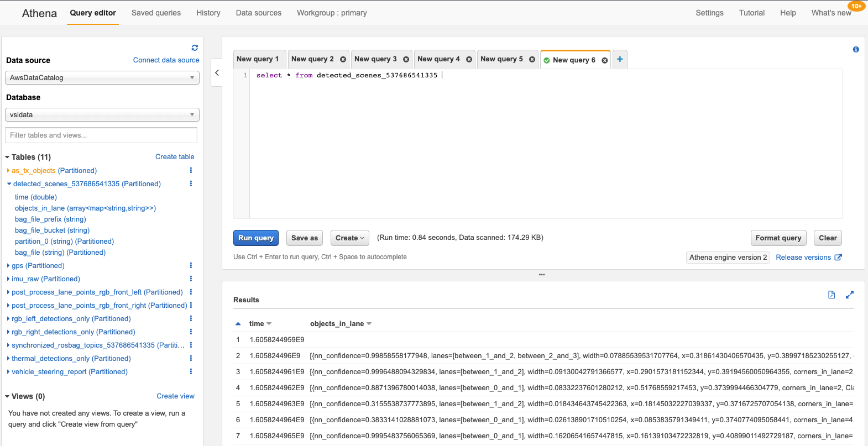Select the objects_in_lane column entry
Screen dimensions: 868x446
85,208
